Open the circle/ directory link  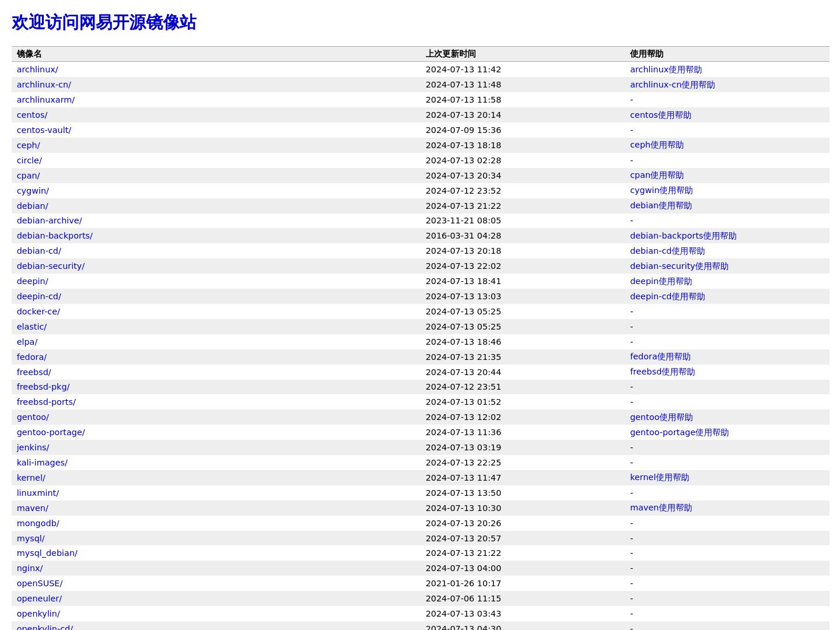[x=29, y=160]
